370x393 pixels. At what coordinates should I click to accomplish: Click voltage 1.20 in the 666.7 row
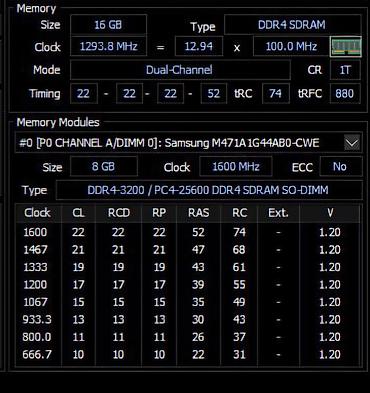pyautogui.click(x=330, y=354)
